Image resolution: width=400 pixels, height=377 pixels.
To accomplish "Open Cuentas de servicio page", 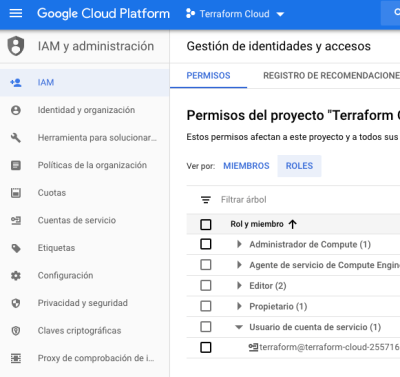I will click(85, 220).
